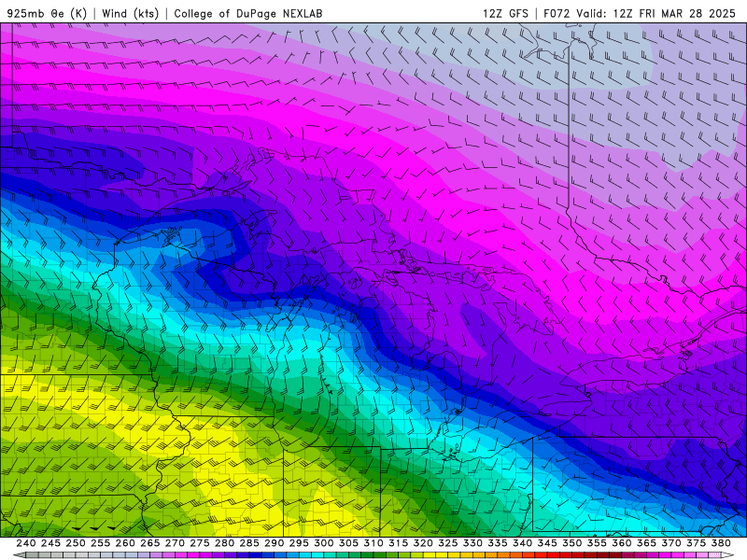Click the 360 value on the color scale
Viewport: 747px width, 560px height.
point(622,543)
